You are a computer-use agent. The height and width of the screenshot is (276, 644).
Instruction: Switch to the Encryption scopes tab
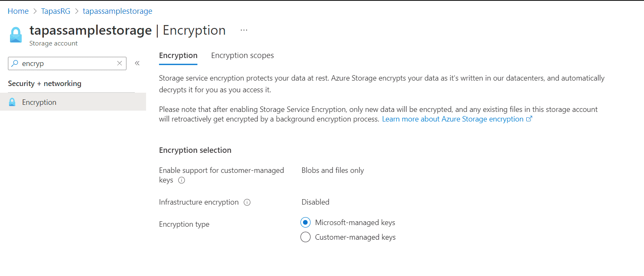click(242, 55)
